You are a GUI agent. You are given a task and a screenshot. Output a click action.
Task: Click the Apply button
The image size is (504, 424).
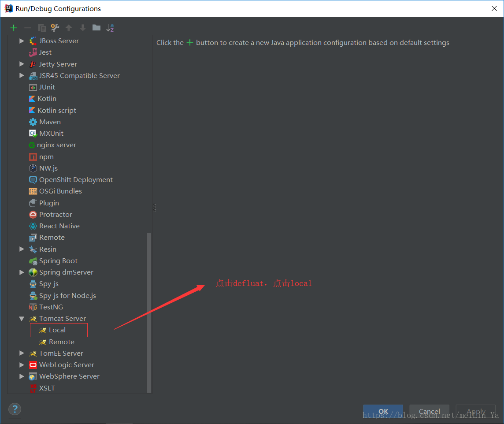coord(476,412)
